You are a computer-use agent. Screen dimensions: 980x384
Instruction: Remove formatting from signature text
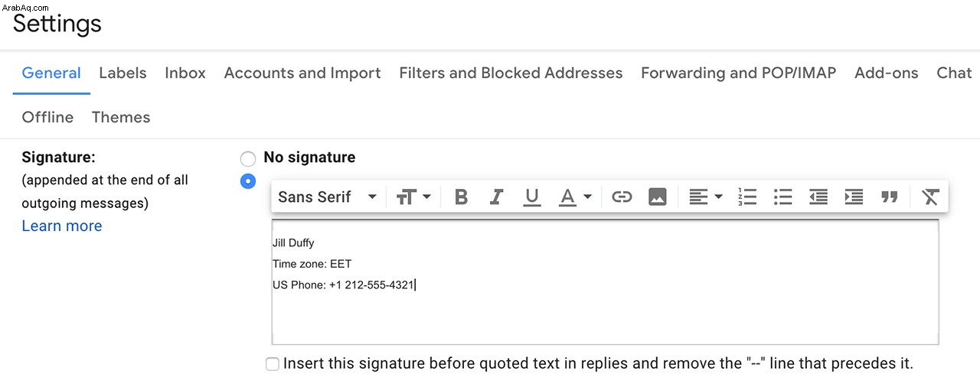(x=930, y=197)
